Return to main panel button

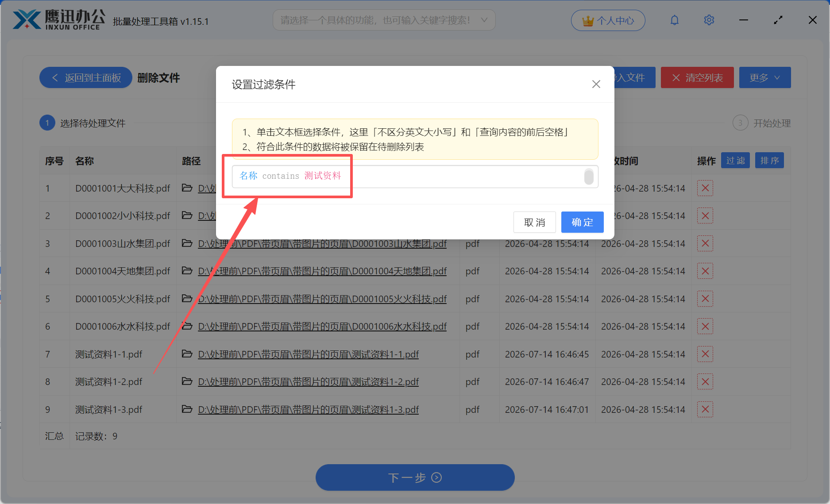86,78
